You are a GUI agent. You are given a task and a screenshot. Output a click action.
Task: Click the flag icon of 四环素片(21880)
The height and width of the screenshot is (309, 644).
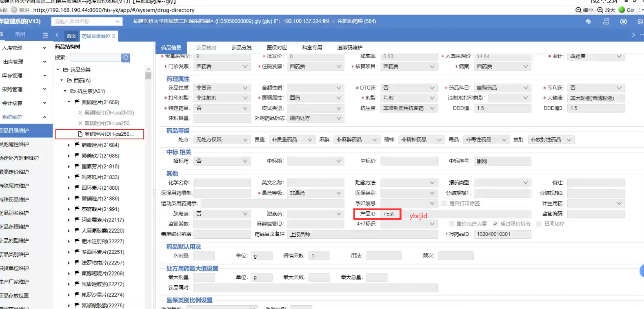click(77, 188)
